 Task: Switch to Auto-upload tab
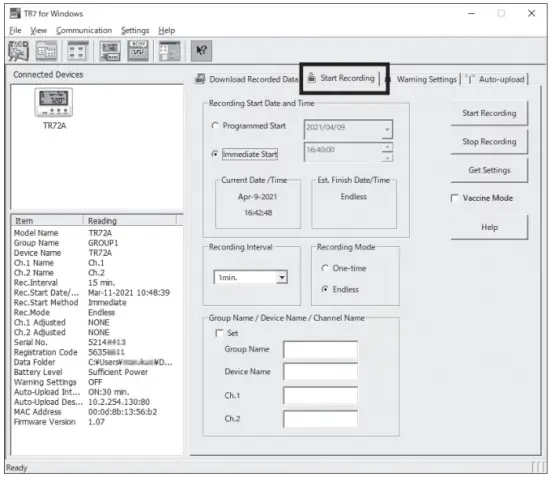tap(495, 79)
